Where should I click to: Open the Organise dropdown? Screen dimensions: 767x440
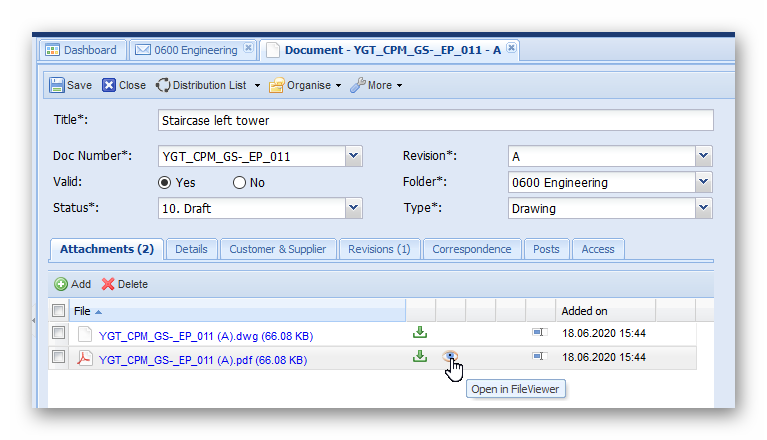pos(305,85)
